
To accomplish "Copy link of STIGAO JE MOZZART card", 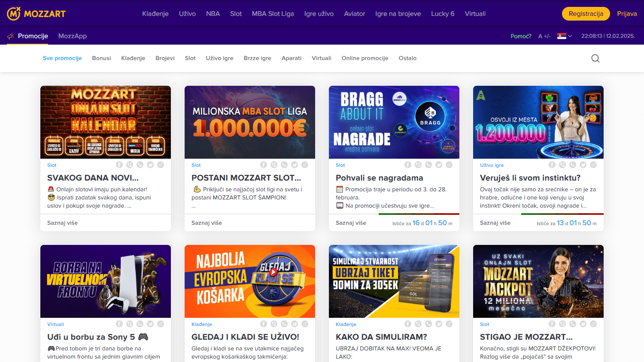I will click(593, 324).
